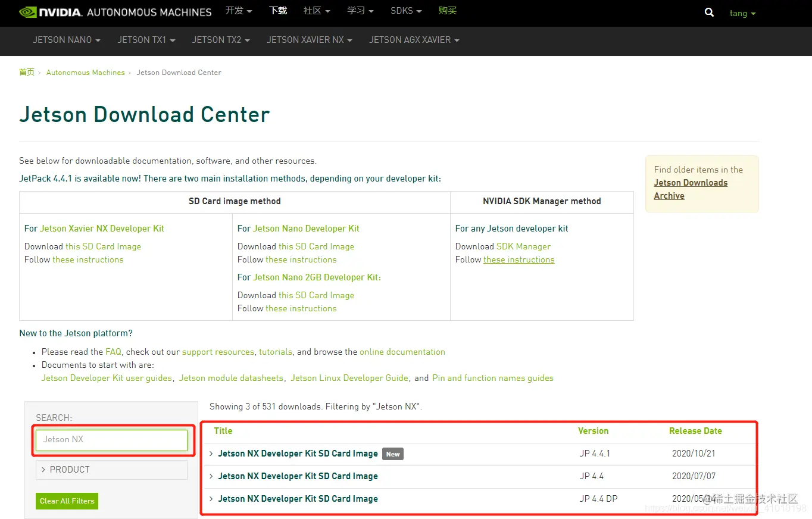Open the online documentation link
The height and width of the screenshot is (519, 812).
tap(402, 352)
